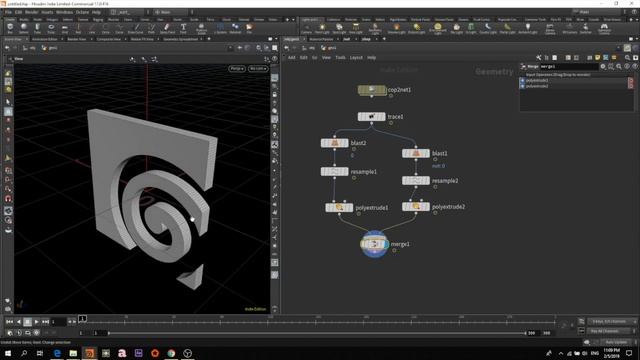The image size is (640, 360).
Task: Add a Point Light from shelf
Action: [x=322, y=29]
